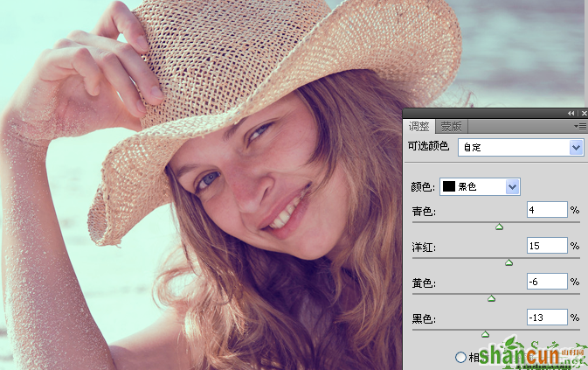
Task: Click the 黑色 slider handle
Action: 485,334
